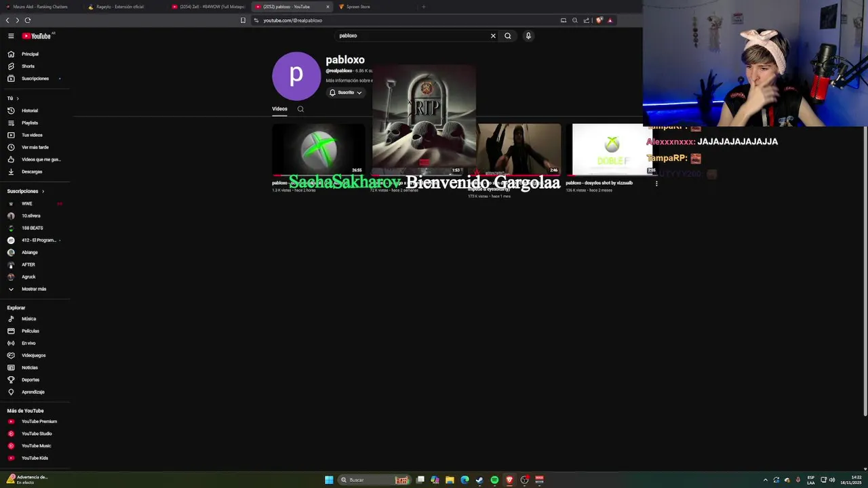Screen dimensions: 868x488
Task: Play the Xbox logo video thumbnail
Action: point(318,149)
